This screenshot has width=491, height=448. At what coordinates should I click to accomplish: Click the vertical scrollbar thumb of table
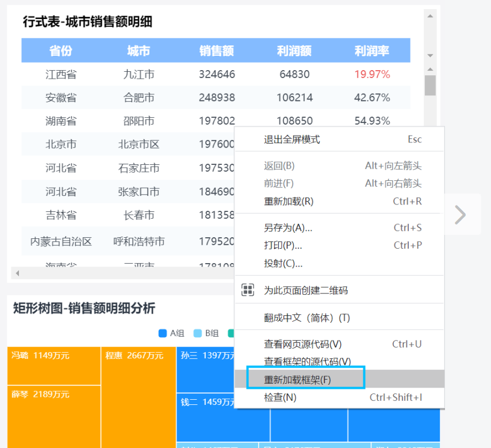(430, 85)
